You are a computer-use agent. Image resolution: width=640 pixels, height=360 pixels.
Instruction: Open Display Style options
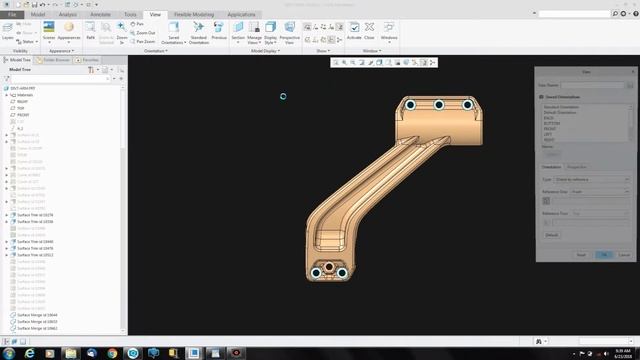[270, 33]
